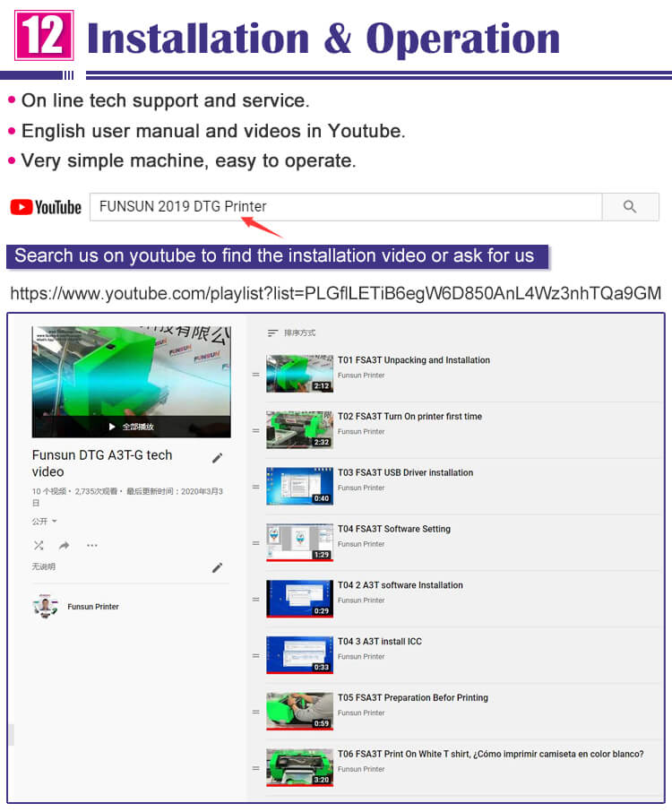Open the YouTube playlist URL link

tap(335, 293)
